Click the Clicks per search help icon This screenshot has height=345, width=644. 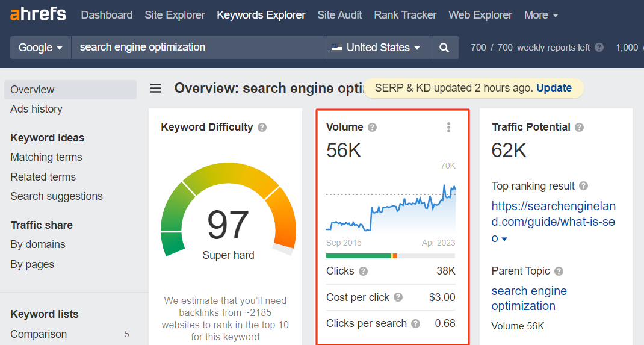[x=416, y=324]
